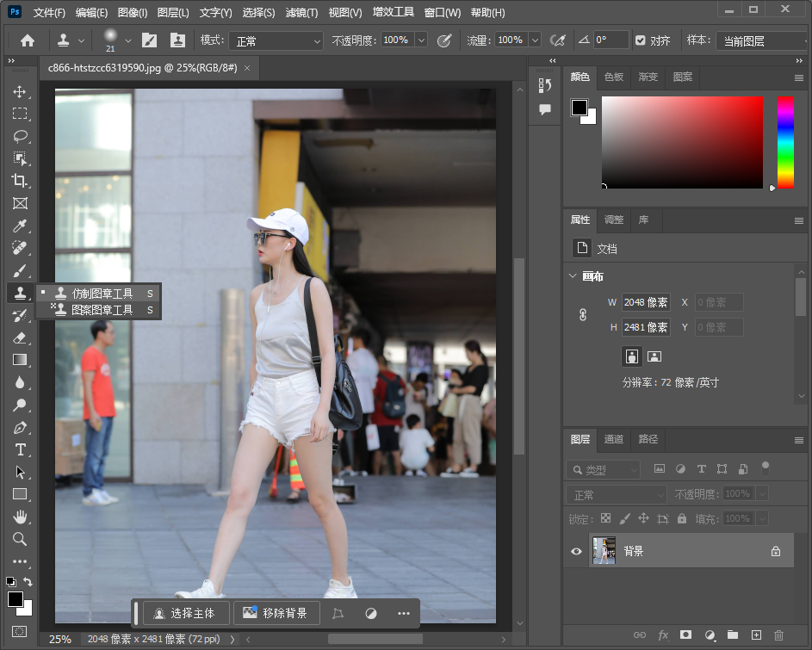The image size is (812, 650).
Task: Select the Zoom tool
Action: (x=20, y=539)
